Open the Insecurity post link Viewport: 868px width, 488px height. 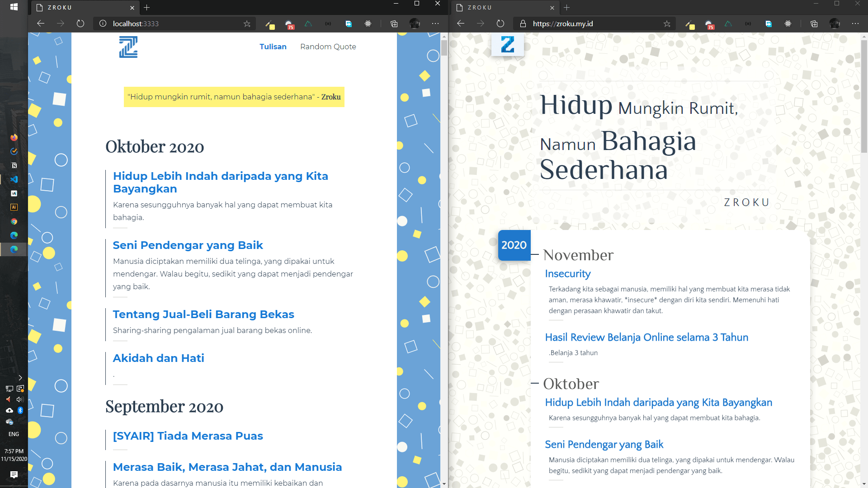click(x=567, y=274)
